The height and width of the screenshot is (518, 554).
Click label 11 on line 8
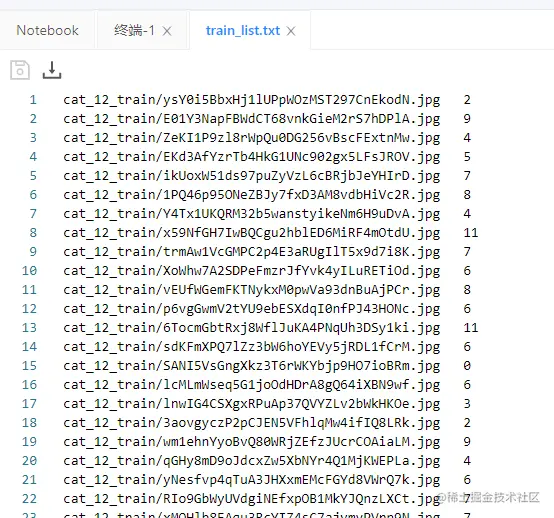(x=471, y=233)
